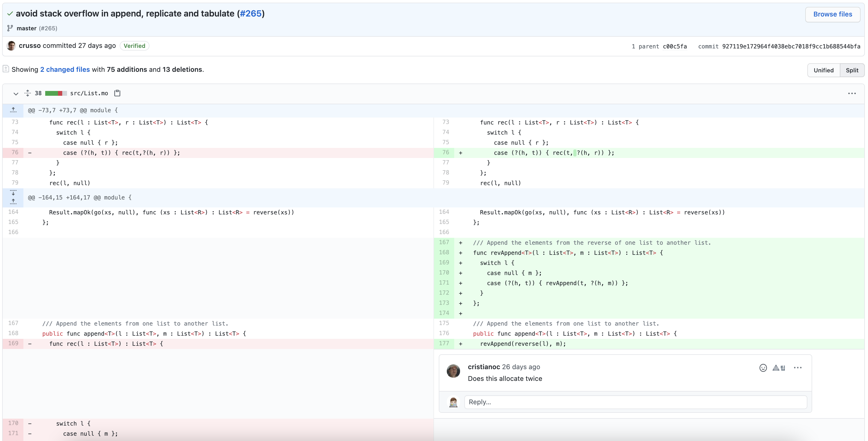Click the icon beside the emoji reaction
This screenshot has width=868, height=441.
tap(779, 368)
